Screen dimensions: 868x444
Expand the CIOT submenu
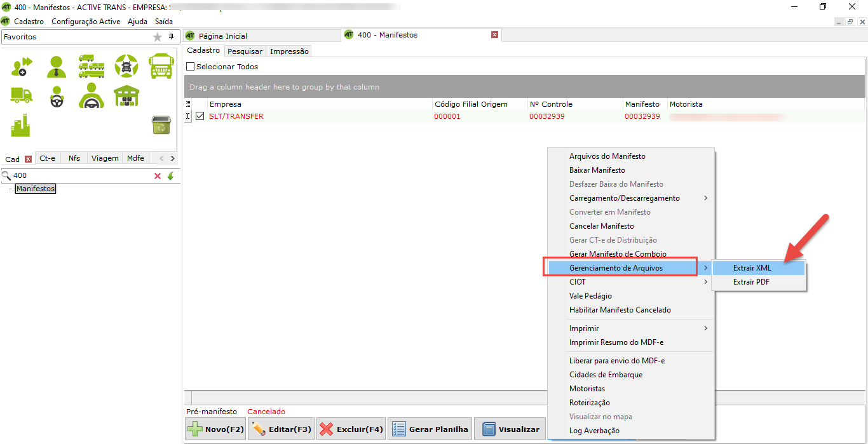click(x=578, y=282)
